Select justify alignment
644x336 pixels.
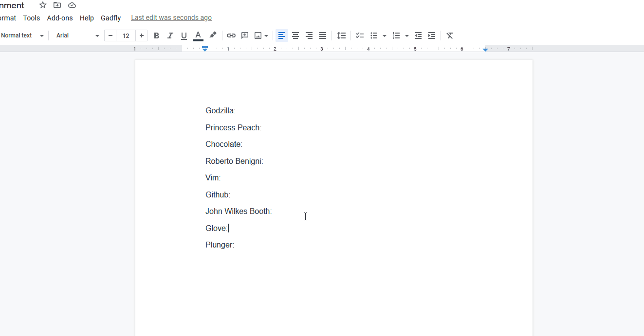click(322, 35)
